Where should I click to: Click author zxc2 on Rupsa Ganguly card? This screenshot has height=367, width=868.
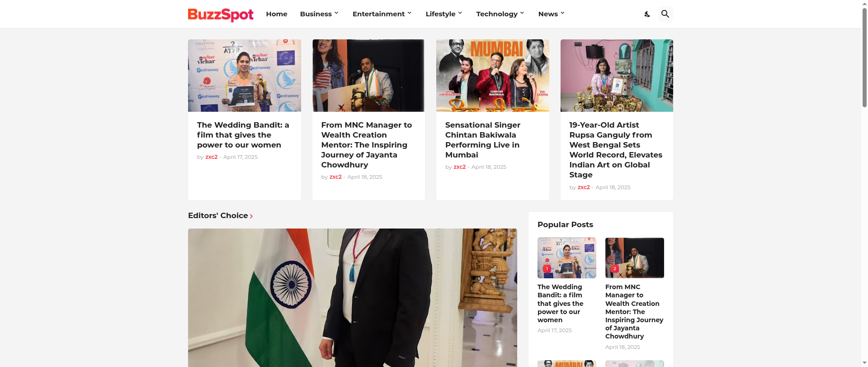point(584,187)
